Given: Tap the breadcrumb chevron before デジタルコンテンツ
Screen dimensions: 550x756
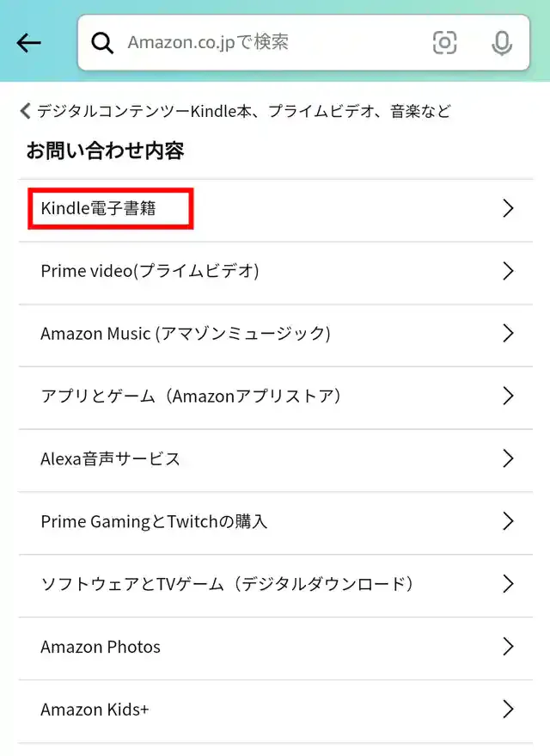Looking at the screenshot, I should point(25,110).
